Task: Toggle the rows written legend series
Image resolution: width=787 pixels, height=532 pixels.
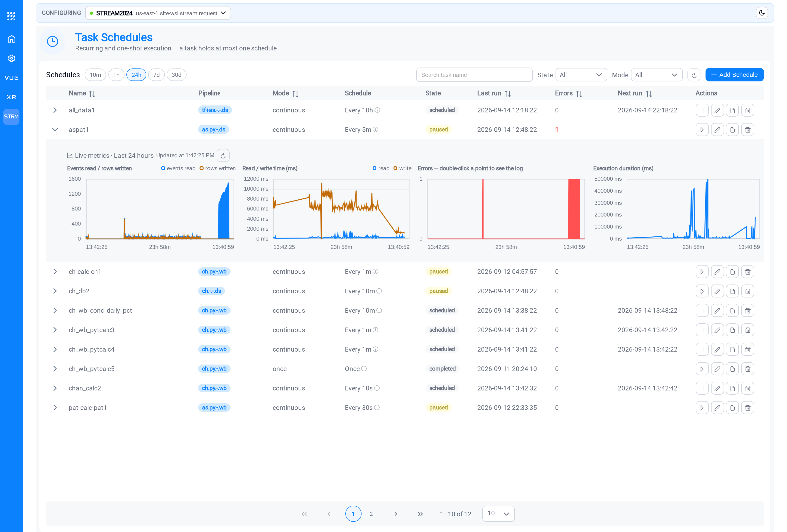Action: tap(217, 168)
